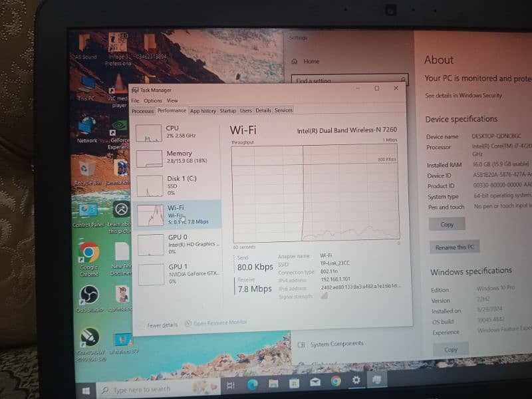Open the This PC desktop icon
532x399 pixels.
pos(86,88)
